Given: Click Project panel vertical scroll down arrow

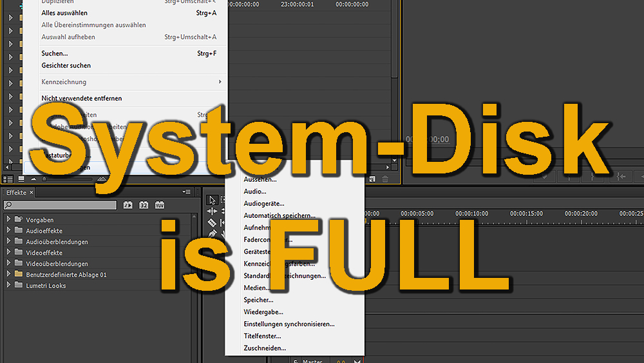Looking at the screenshot, I should [x=394, y=161].
